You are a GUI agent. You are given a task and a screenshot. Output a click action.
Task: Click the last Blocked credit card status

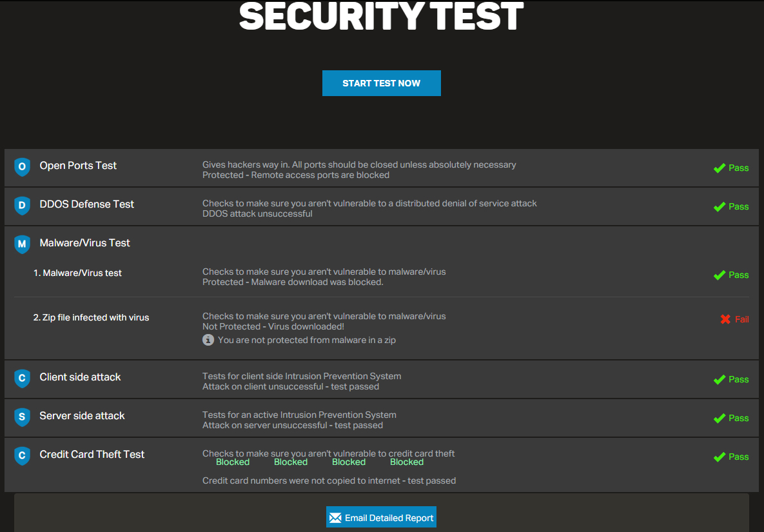click(407, 462)
